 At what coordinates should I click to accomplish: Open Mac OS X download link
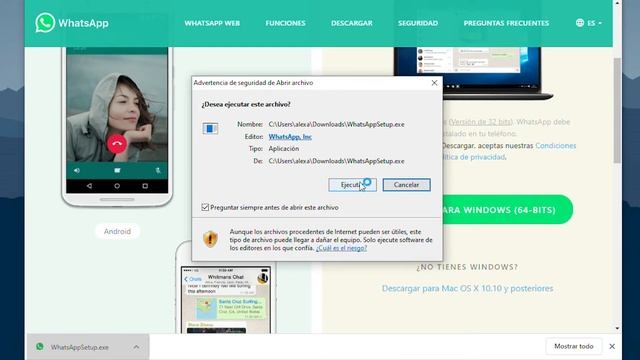coord(467,289)
